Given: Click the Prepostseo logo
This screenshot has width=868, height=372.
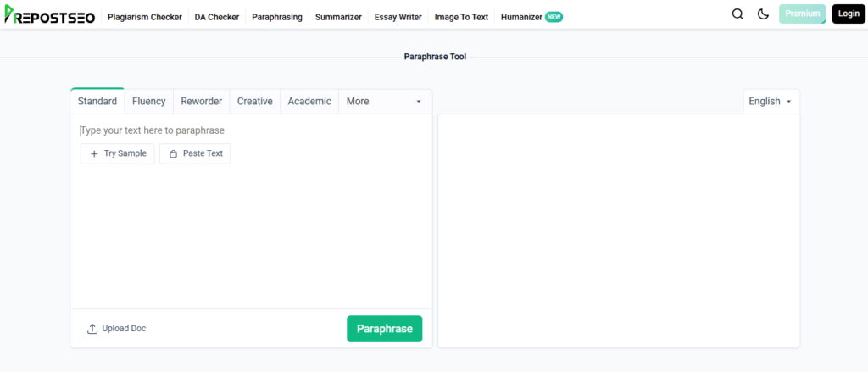Looking at the screenshot, I should click(49, 15).
